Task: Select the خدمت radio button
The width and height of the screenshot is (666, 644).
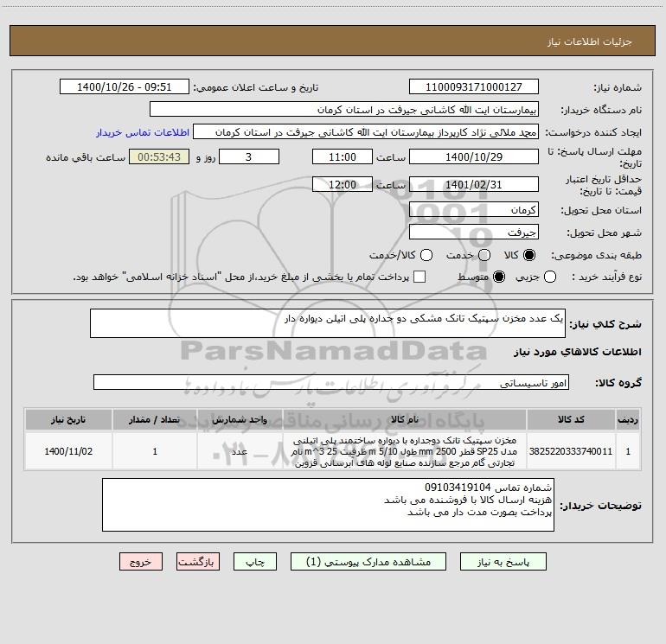Action: click(x=484, y=255)
